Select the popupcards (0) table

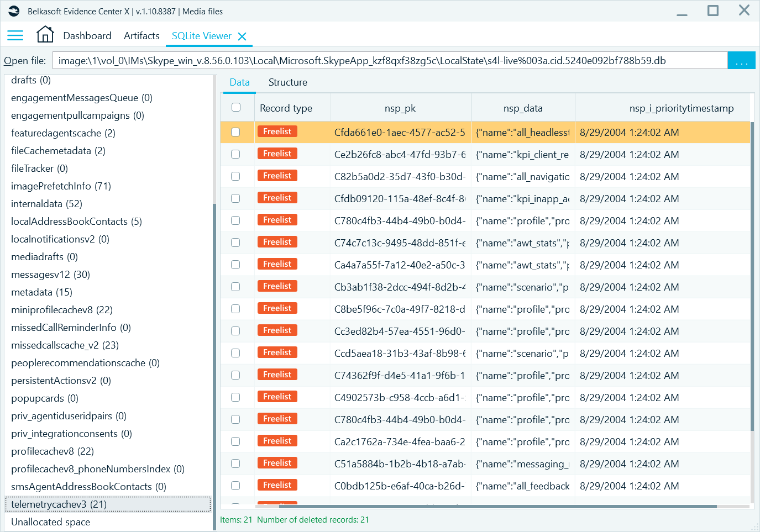(45, 398)
